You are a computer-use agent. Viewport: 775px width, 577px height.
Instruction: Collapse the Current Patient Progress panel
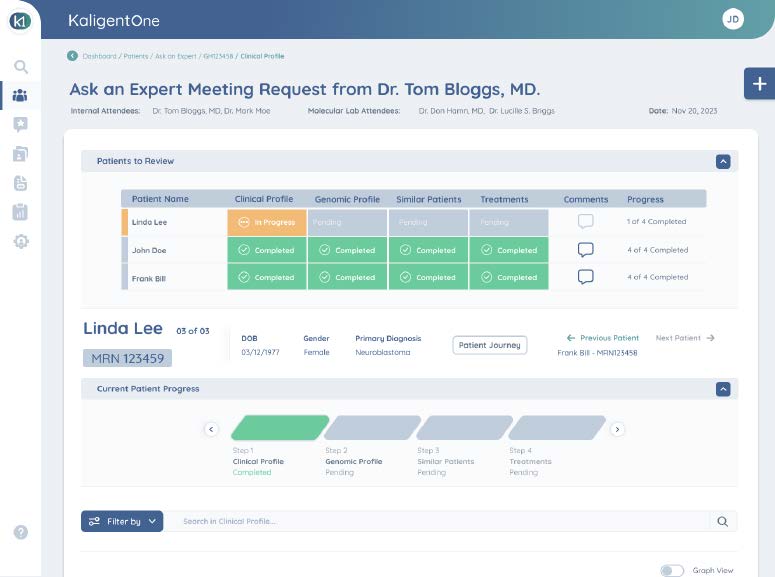click(x=723, y=389)
